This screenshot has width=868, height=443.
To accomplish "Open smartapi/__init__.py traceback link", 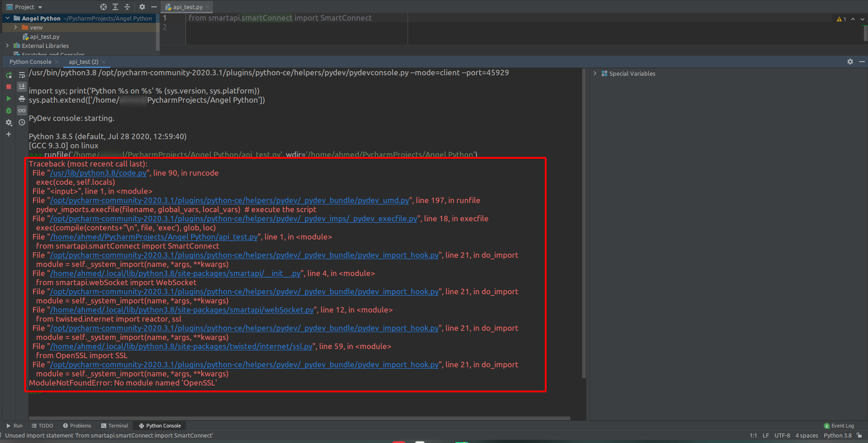I will click(175, 273).
